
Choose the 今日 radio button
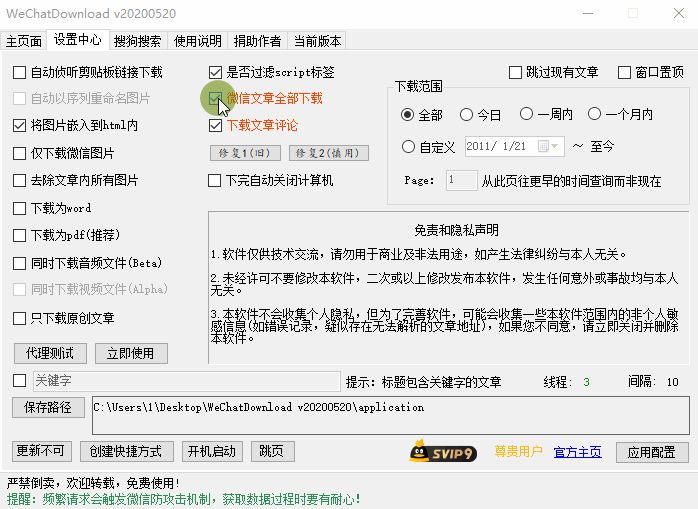click(x=466, y=115)
